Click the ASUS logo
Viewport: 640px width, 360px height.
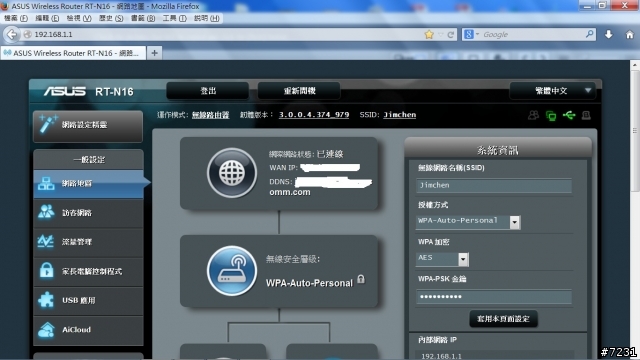[65, 91]
